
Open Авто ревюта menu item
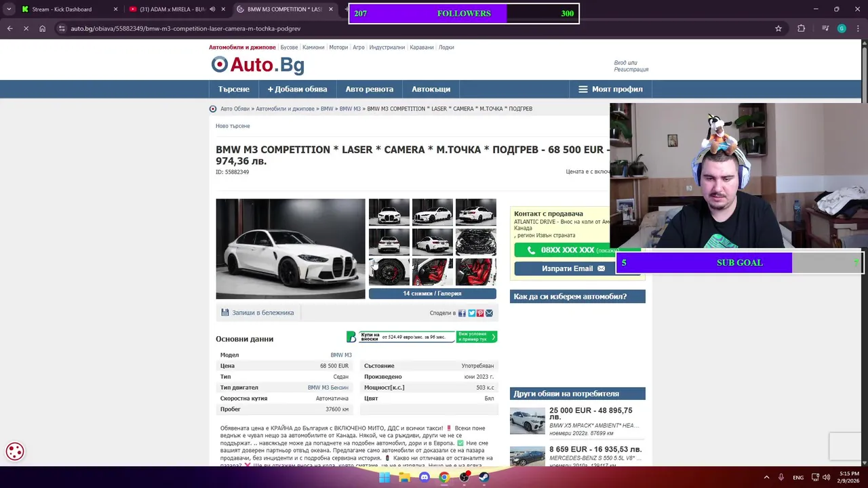coord(370,89)
